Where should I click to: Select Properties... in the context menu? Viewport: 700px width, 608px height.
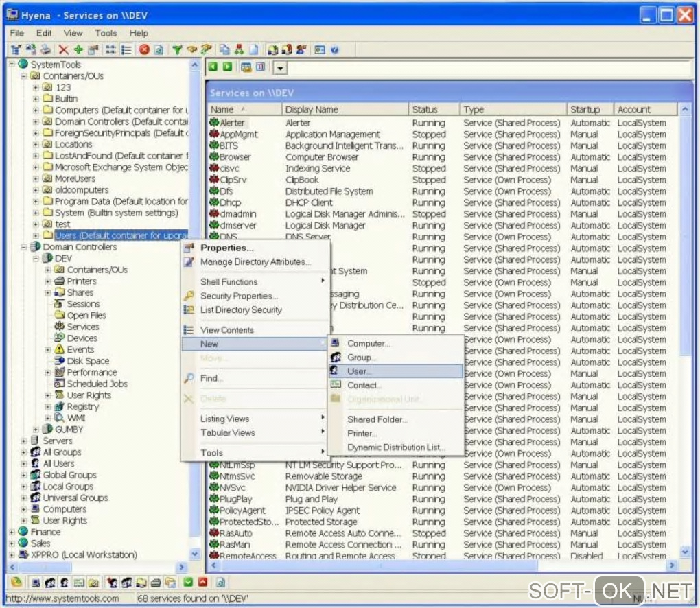tap(226, 248)
